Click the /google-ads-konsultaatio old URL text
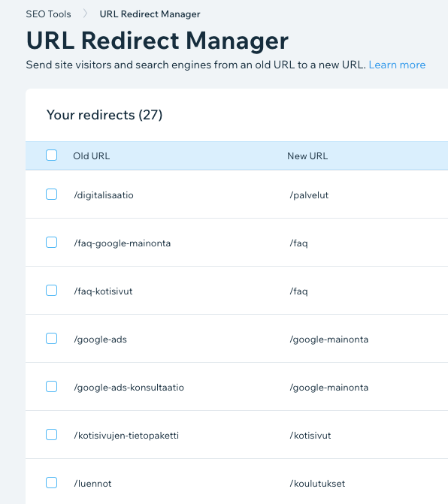 [x=129, y=388]
